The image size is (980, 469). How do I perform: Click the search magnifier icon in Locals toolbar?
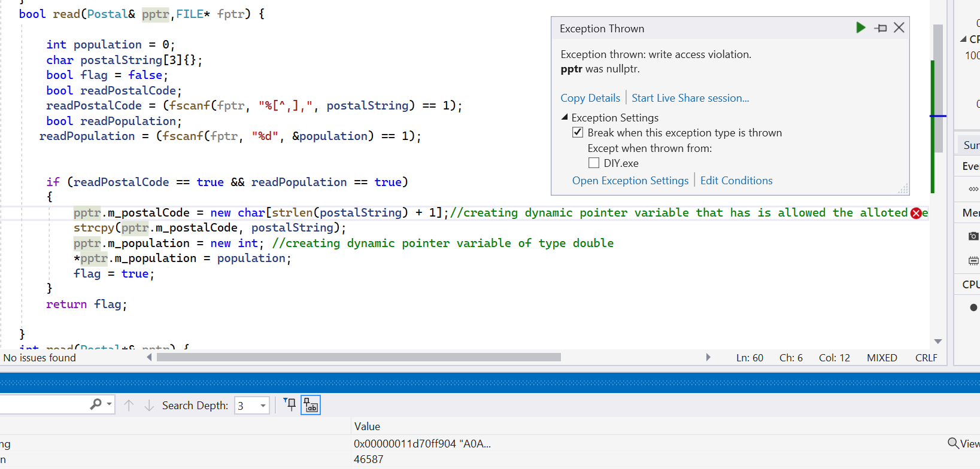pos(96,404)
